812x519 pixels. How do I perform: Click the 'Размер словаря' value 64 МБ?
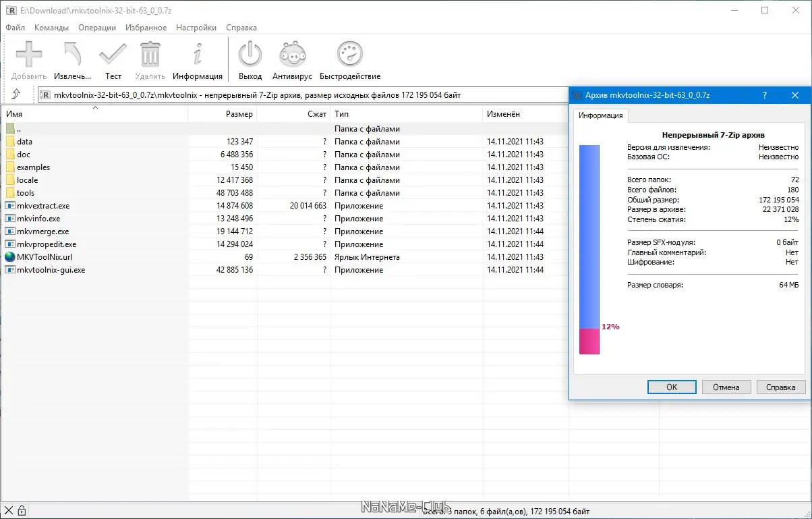point(788,285)
